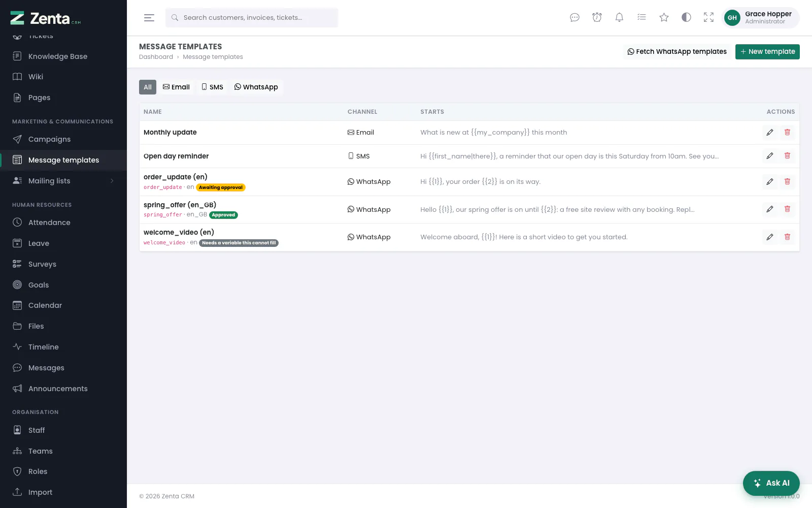Viewport: 812px width, 508px height.
Task: Filter templates by WhatsApp channel
Action: click(256, 87)
